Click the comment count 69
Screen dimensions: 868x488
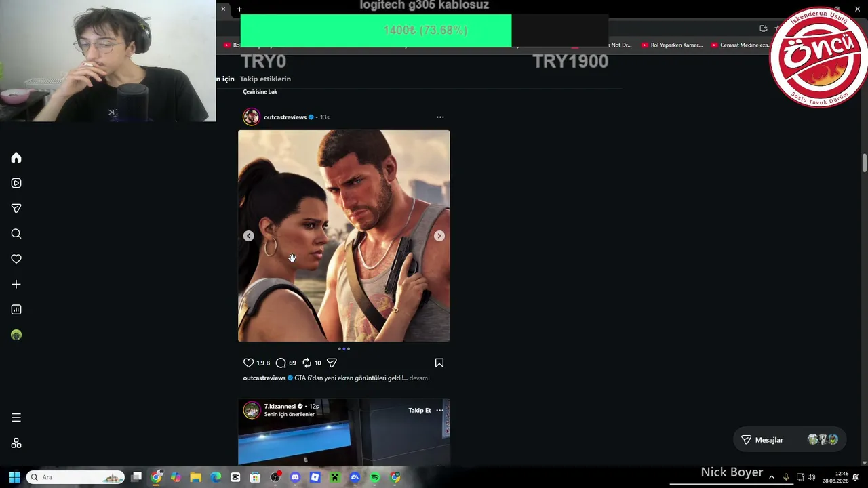[292, 363]
